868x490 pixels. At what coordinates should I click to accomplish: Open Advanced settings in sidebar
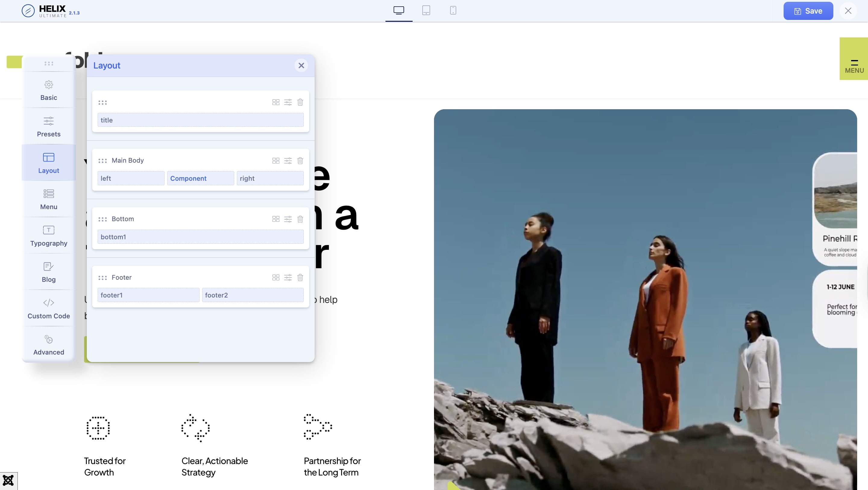[x=49, y=345]
